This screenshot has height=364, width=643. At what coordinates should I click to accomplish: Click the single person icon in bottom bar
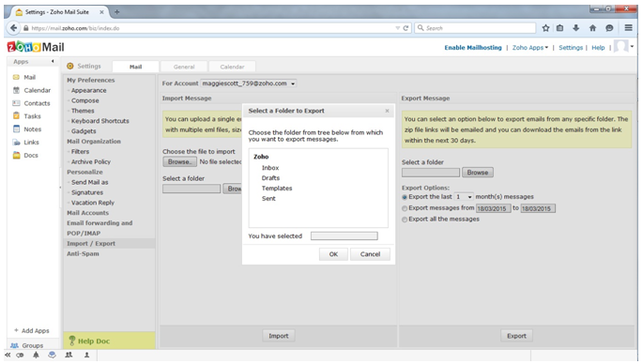[86, 355]
